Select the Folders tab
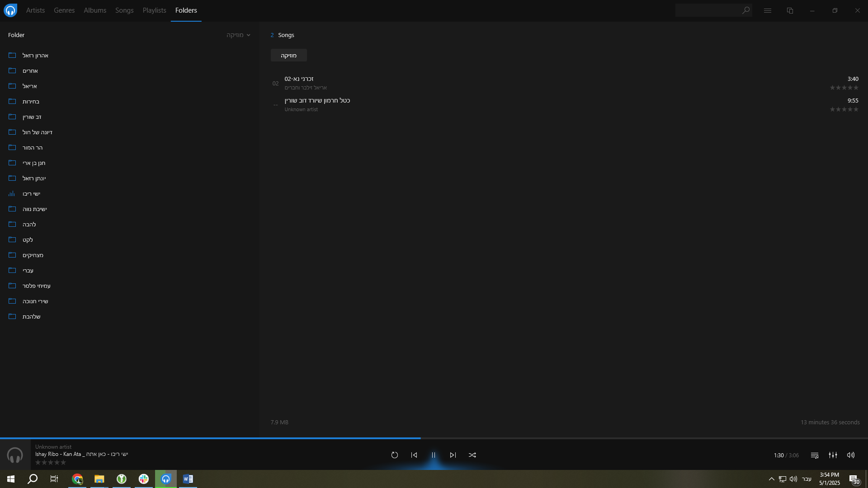The width and height of the screenshot is (868, 488). (x=186, y=10)
